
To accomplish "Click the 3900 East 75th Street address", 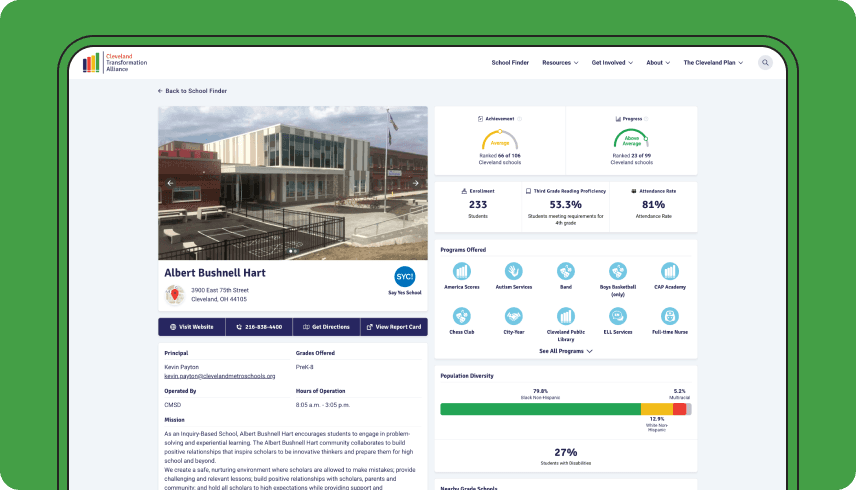I will point(219,290).
